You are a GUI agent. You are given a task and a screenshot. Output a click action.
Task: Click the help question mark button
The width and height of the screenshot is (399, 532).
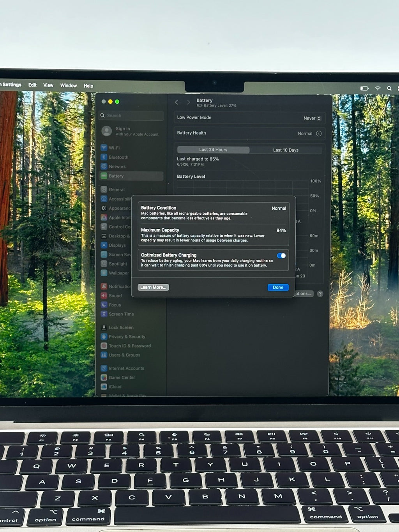(x=320, y=294)
